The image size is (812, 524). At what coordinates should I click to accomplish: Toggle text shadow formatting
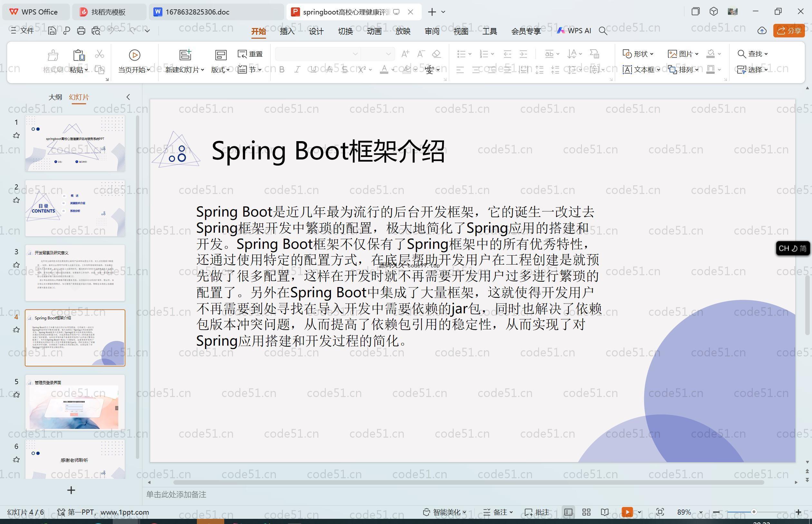pyautogui.click(x=344, y=69)
